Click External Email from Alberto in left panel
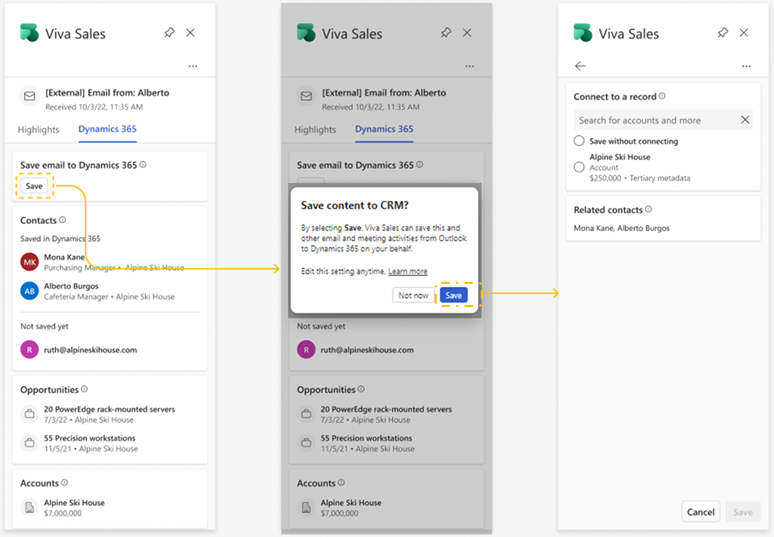The height and width of the screenshot is (537, 774). [107, 93]
